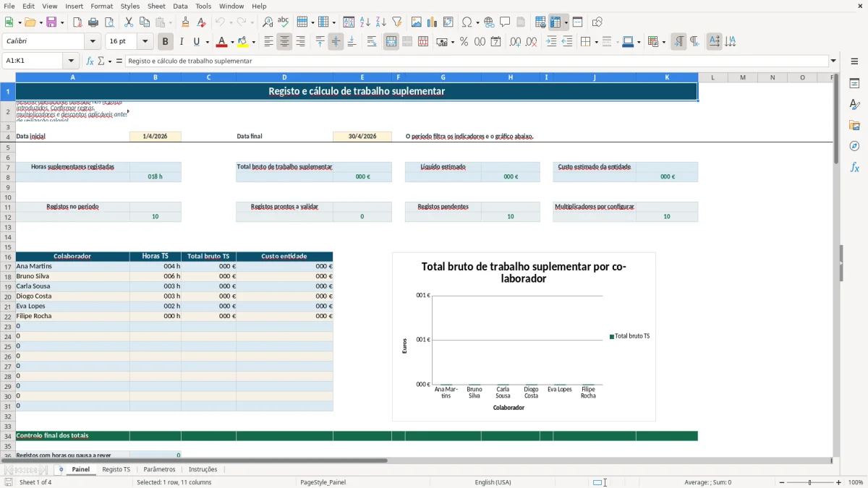The image size is (868, 488).
Task: Toggle Print Preview icon
Action: point(109,22)
